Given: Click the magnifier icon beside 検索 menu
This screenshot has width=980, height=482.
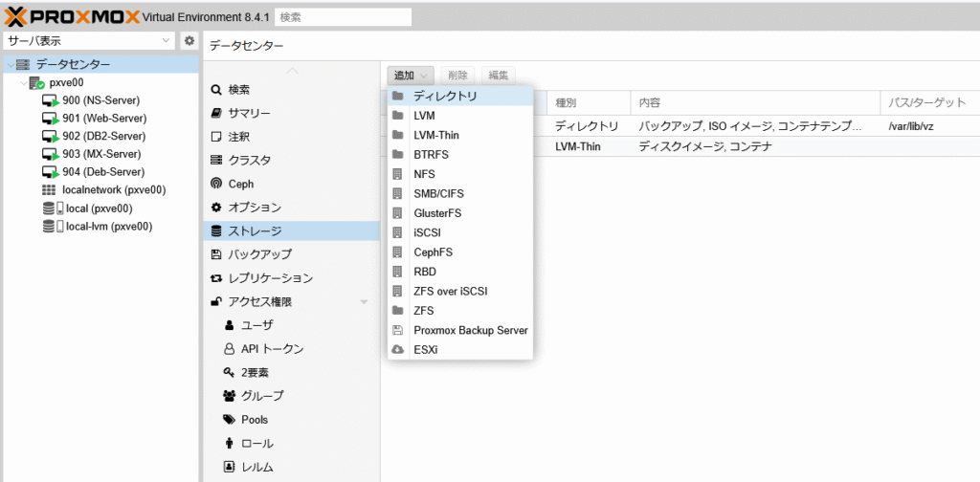Looking at the screenshot, I should [216, 90].
